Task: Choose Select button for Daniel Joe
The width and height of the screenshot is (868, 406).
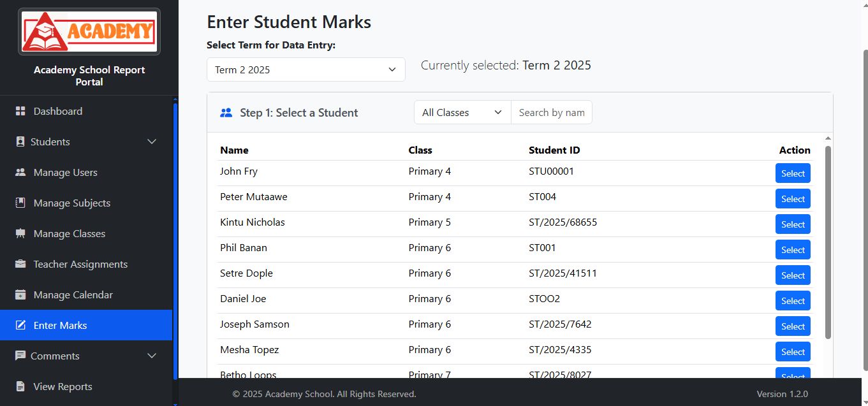Action: coord(793,301)
